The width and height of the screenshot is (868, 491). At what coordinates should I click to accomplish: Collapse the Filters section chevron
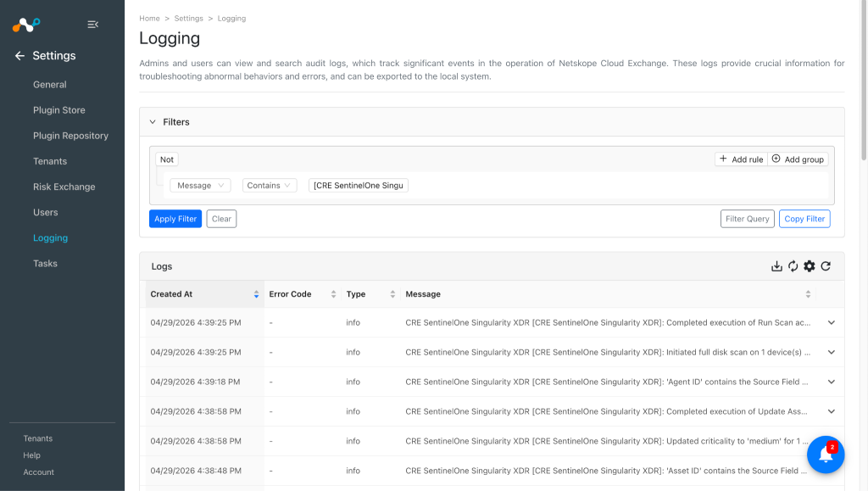(x=153, y=122)
